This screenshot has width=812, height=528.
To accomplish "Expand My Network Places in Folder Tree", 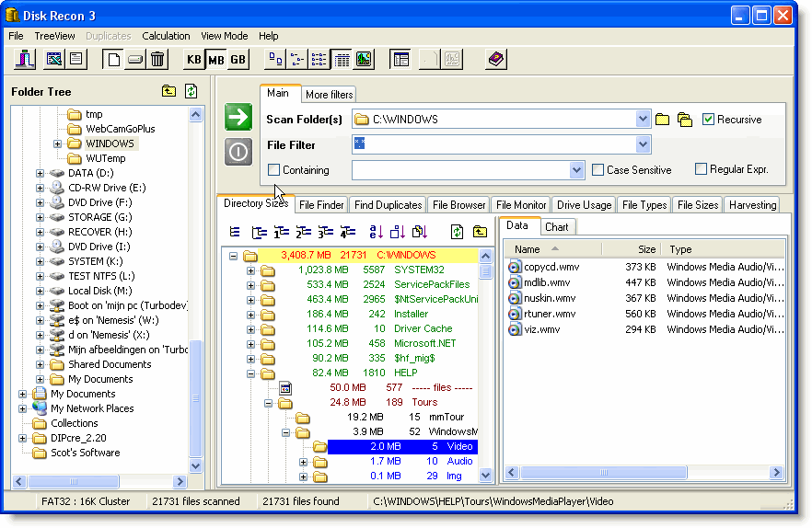I will (22, 409).
